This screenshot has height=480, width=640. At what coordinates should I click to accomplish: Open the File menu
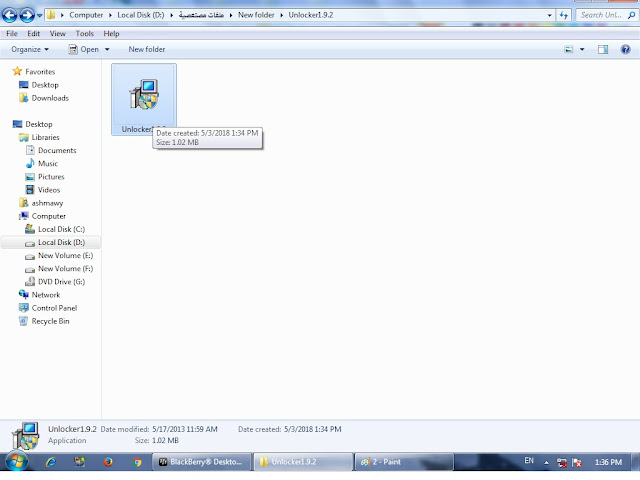12,33
